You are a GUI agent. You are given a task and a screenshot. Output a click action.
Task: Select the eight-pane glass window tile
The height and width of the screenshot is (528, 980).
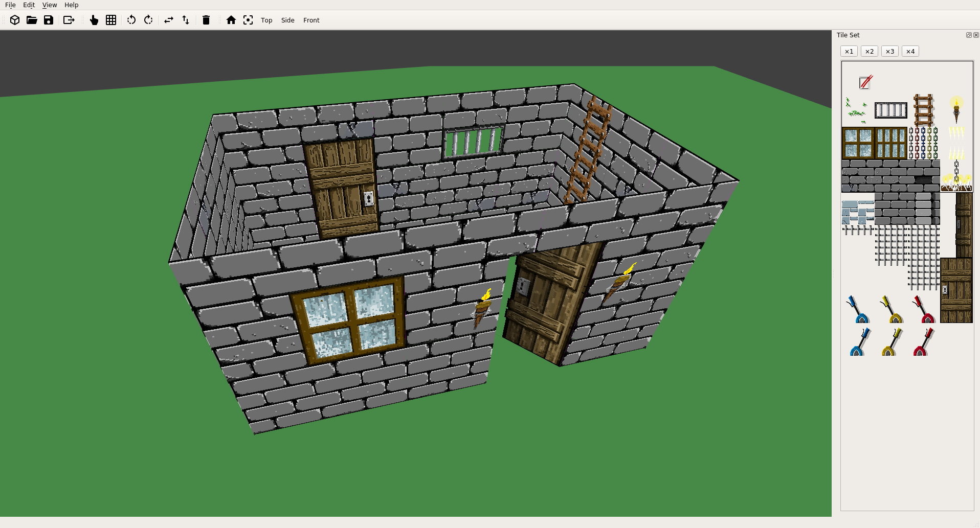890,143
